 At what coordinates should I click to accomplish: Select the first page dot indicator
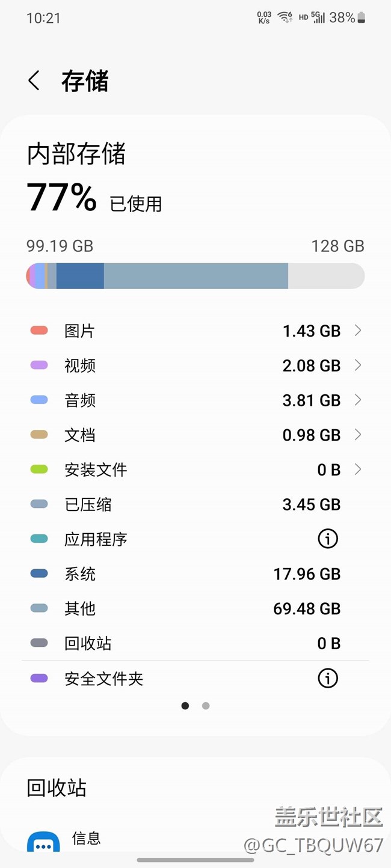coord(185,706)
